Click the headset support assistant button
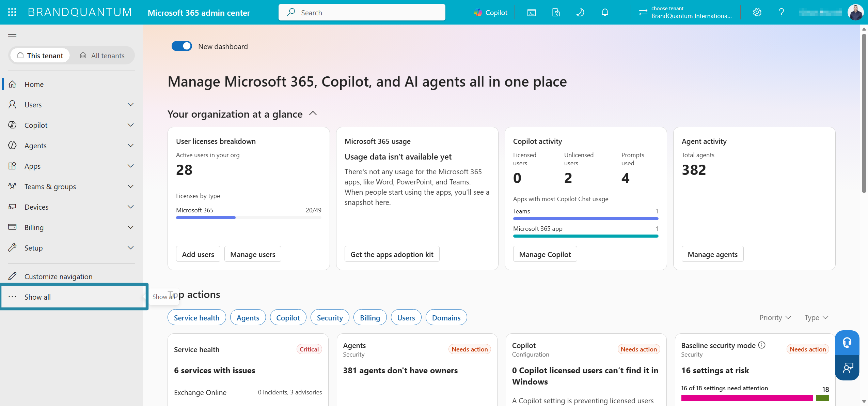 847,342
